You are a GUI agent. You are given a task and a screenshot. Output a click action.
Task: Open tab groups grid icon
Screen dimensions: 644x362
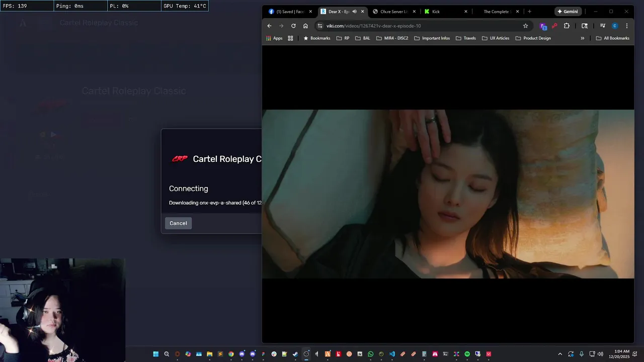pyautogui.click(x=290, y=38)
